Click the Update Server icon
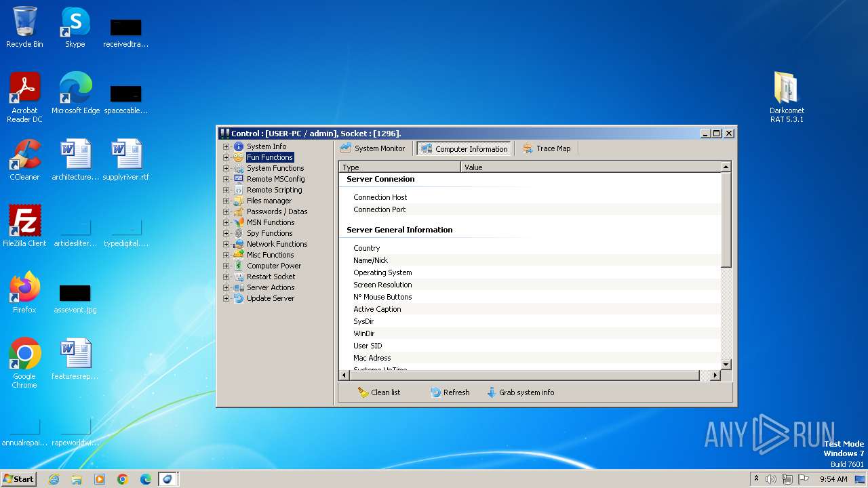The height and width of the screenshot is (488, 868). [x=239, y=298]
